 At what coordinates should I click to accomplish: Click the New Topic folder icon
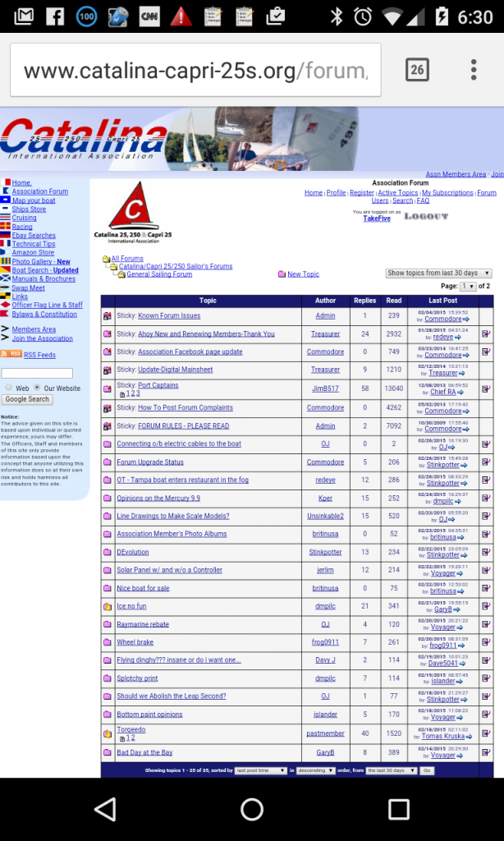(282, 274)
